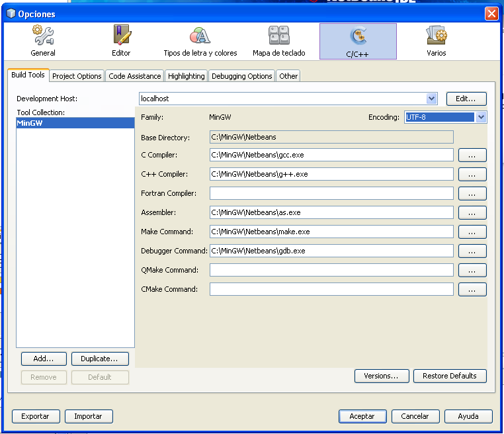Confirm with the Aceptar button
This screenshot has height=434, width=504.
click(362, 416)
